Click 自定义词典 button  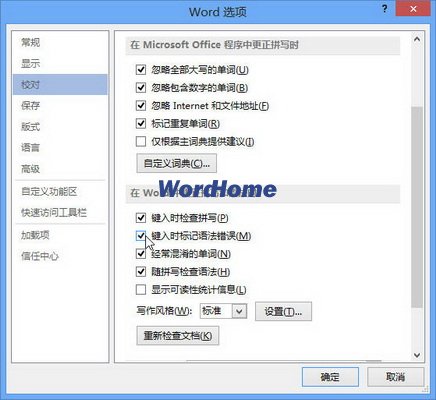click(x=177, y=163)
